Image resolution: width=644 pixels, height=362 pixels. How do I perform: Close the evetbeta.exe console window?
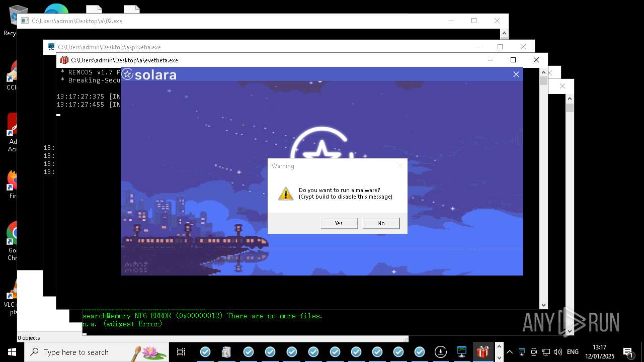536,60
